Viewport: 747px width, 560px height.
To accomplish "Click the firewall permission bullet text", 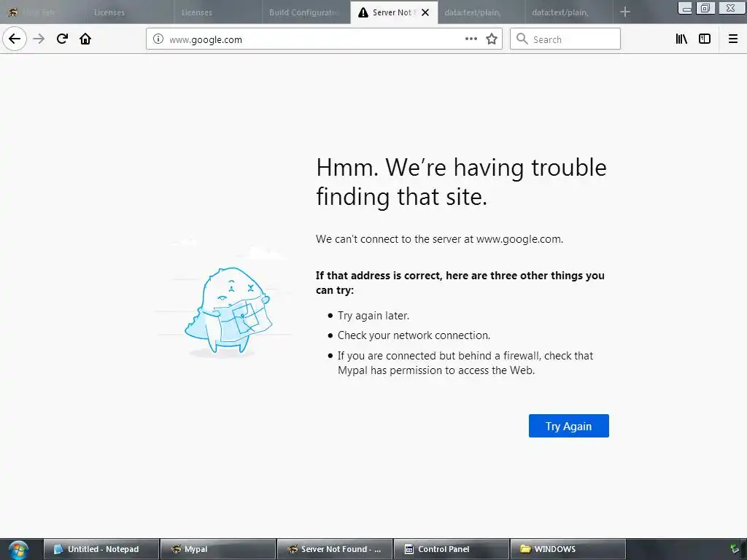I will 465,363.
